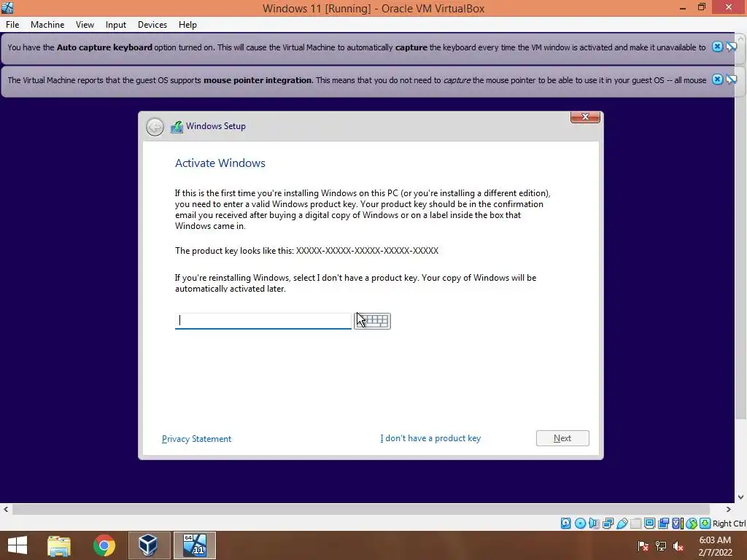Click the hard disk activity indicator

pos(565,524)
